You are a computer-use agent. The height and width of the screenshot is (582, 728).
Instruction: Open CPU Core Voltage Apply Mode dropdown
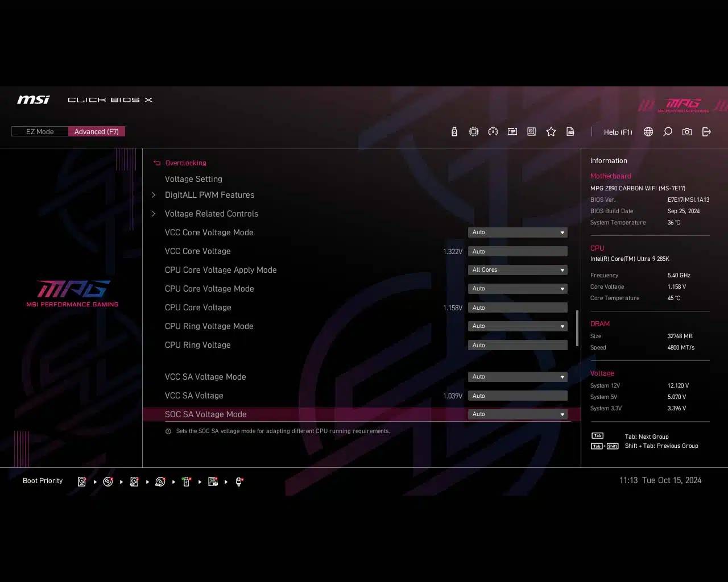(x=518, y=270)
